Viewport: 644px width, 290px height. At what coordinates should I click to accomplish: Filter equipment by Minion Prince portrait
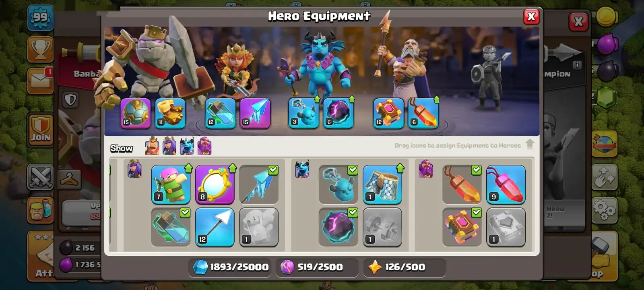click(x=187, y=146)
